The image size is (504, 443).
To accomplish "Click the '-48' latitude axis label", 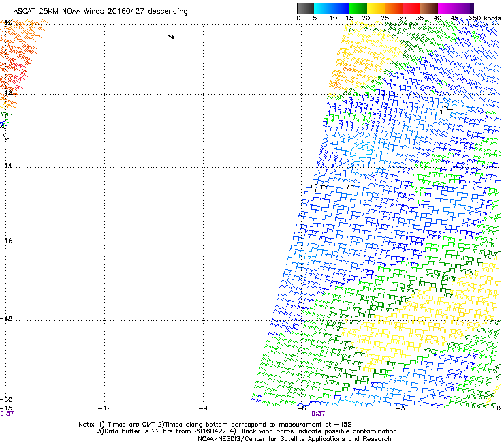I will (6, 318).
